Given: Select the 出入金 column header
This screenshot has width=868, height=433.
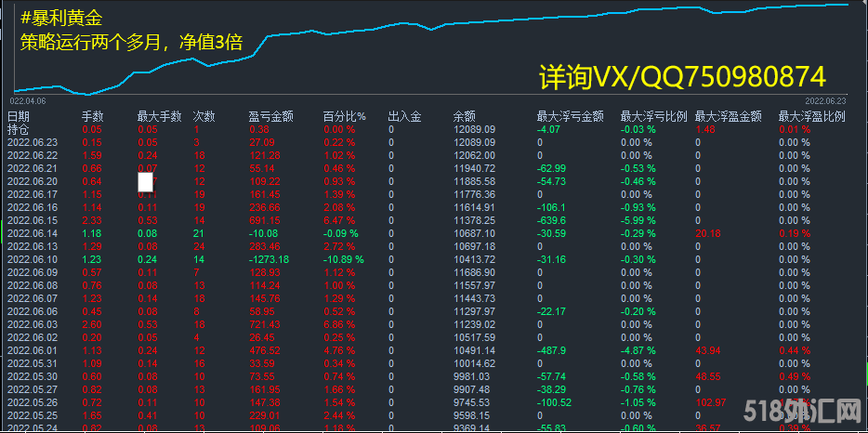Looking at the screenshot, I should click(x=404, y=116).
